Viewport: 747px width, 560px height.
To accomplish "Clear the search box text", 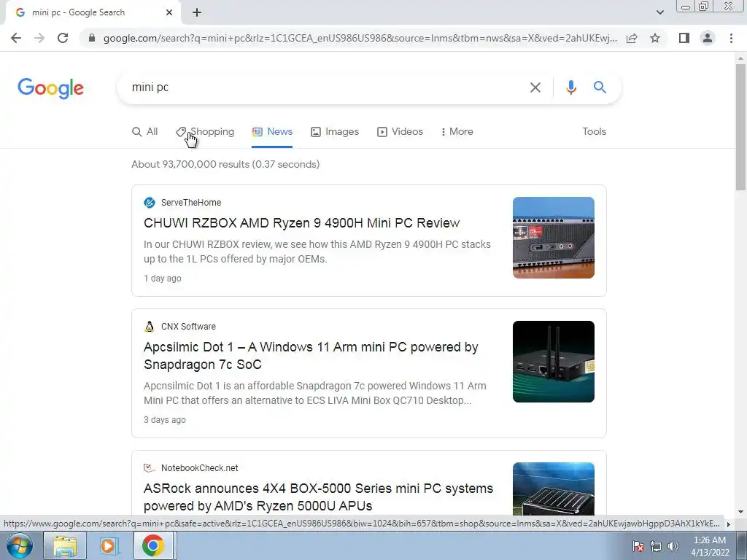I will [535, 87].
